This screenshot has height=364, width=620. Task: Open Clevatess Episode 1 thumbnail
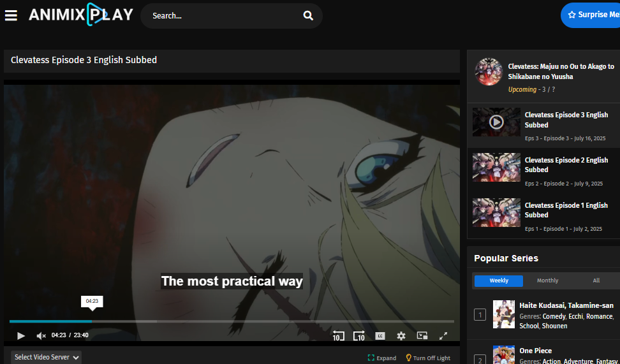point(496,213)
